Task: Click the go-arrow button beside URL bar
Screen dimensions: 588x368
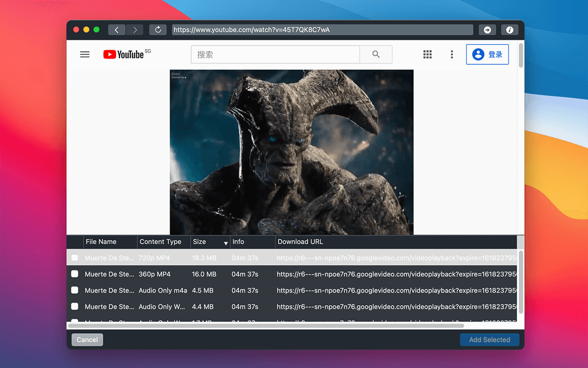Action: (x=488, y=30)
